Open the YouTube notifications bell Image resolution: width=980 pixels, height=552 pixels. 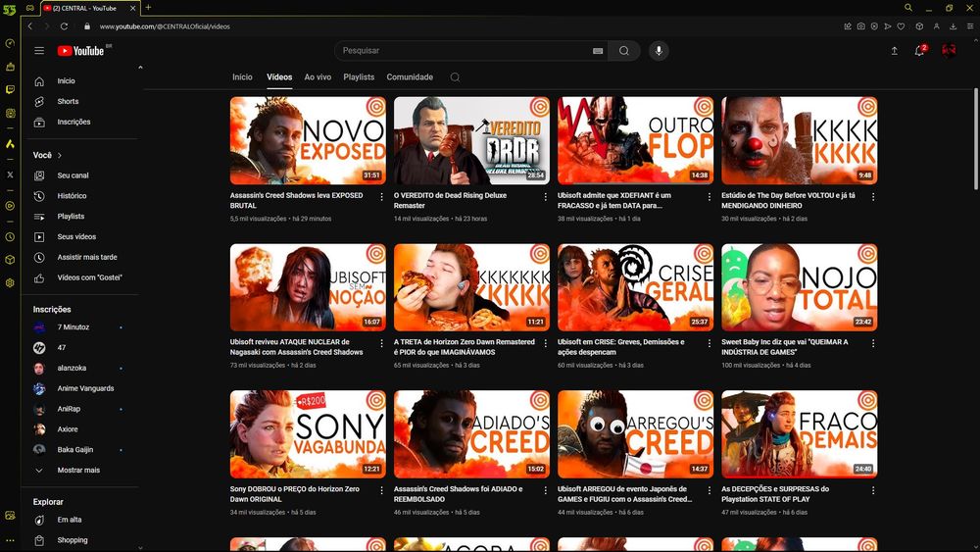tap(919, 51)
